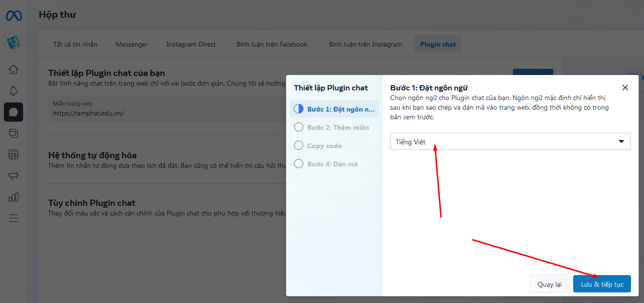Open the planner calendar grid icon
This screenshot has height=303, width=644.
click(13, 154)
